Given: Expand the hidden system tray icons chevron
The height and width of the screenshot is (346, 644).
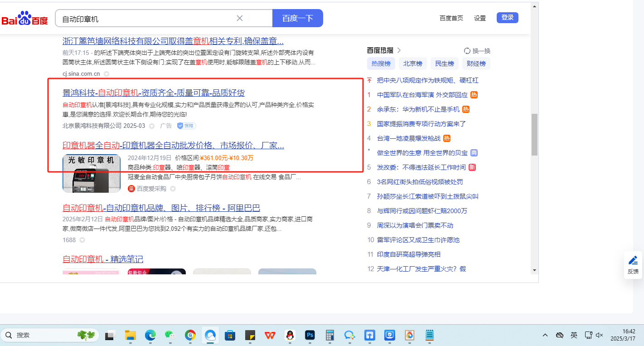Looking at the screenshot, I should coord(545,335).
